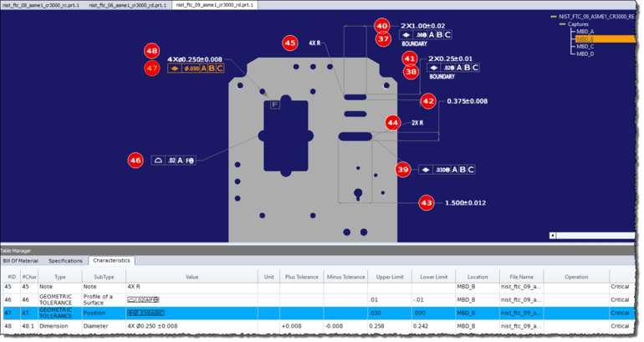Click balloon 39 by position tolerance
Screen dimensions: 644x342
[x=403, y=169]
